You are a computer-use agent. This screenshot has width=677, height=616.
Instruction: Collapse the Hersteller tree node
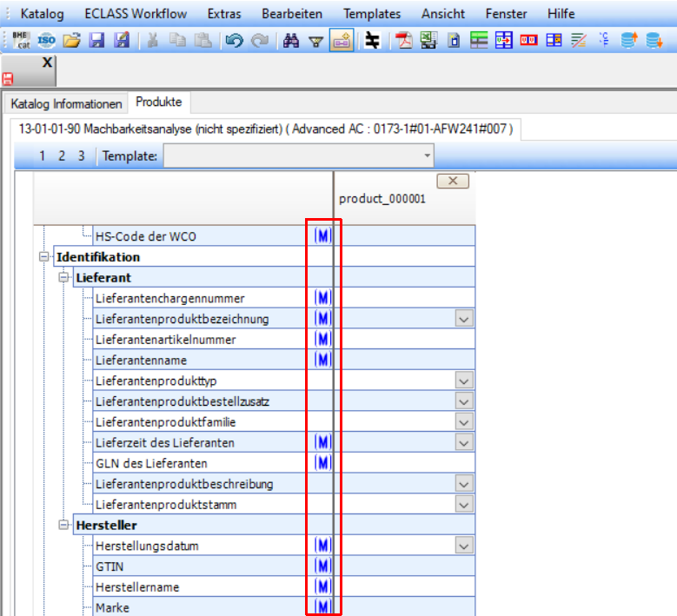click(63, 526)
